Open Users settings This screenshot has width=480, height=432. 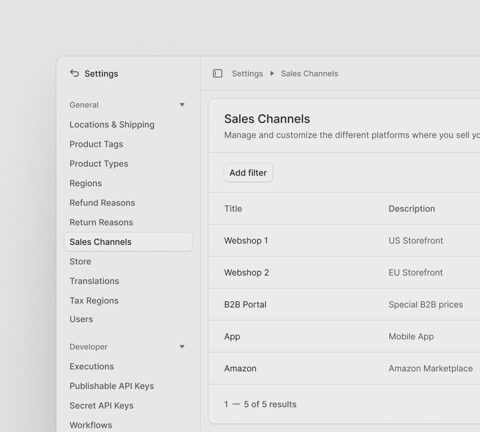(x=81, y=319)
